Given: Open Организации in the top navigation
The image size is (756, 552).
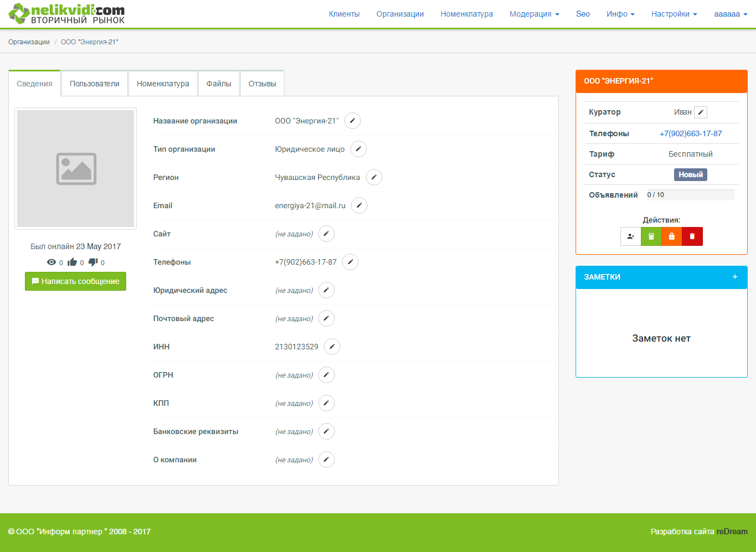Looking at the screenshot, I should pos(400,14).
